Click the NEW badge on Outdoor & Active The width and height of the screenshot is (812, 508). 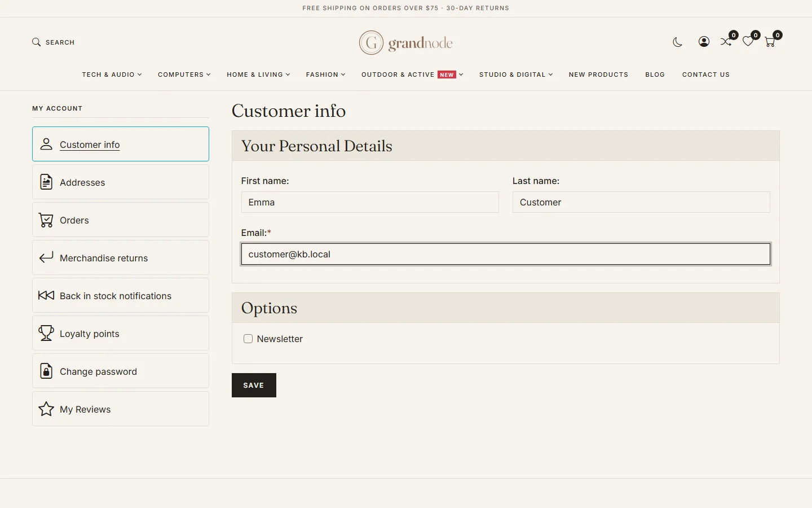coord(447,75)
